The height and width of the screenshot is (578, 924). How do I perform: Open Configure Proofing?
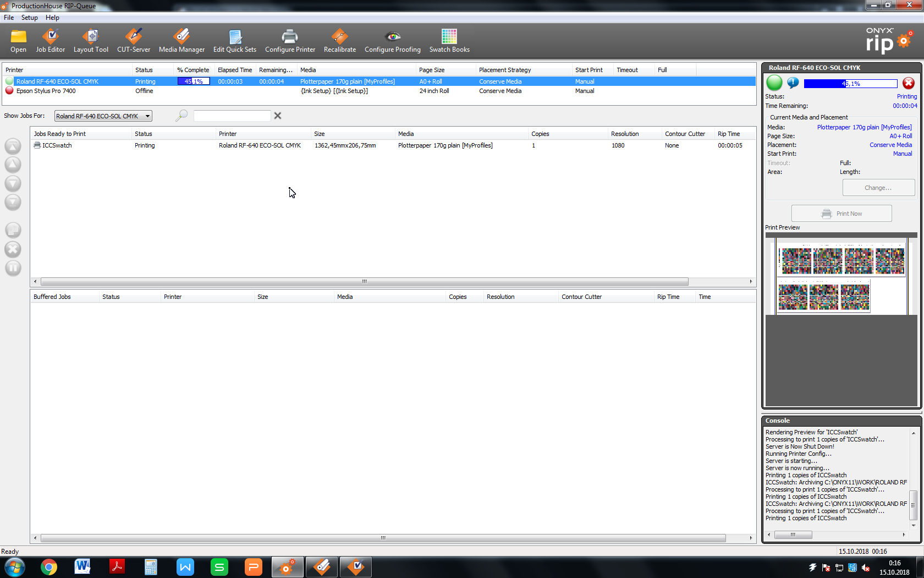[393, 41]
